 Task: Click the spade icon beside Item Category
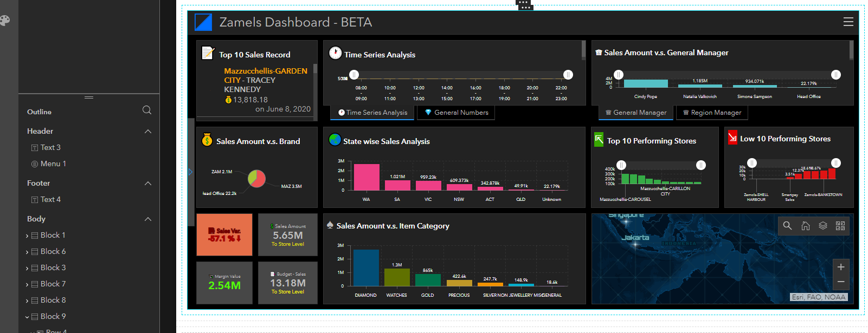pos(330,225)
